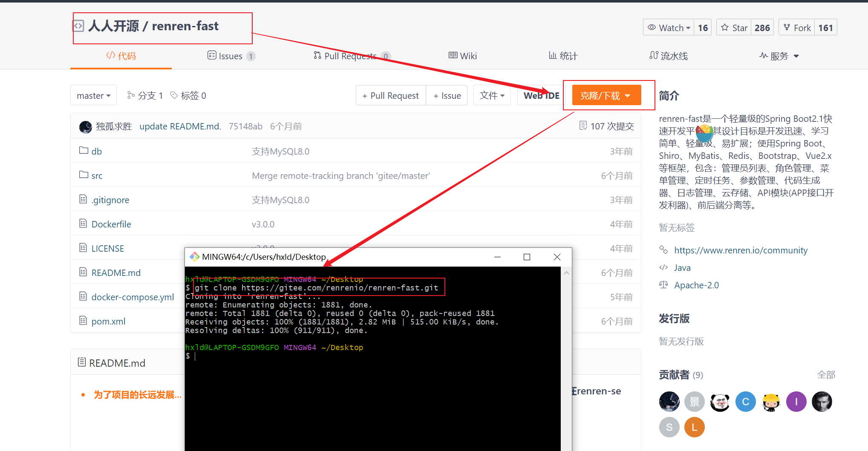Expand the 文件 file dropdown
868x451 pixels.
(492, 95)
